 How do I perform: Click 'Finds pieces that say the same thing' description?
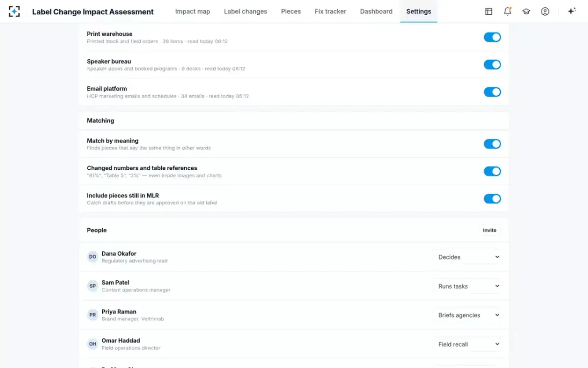click(x=149, y=148)
